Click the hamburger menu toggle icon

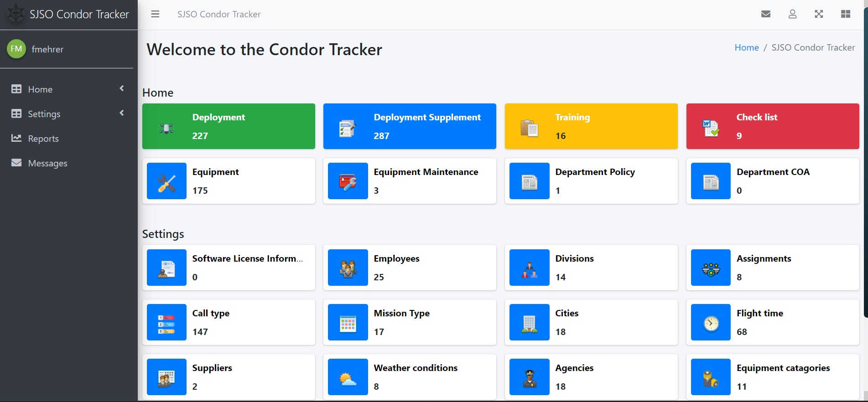point(155,14)
